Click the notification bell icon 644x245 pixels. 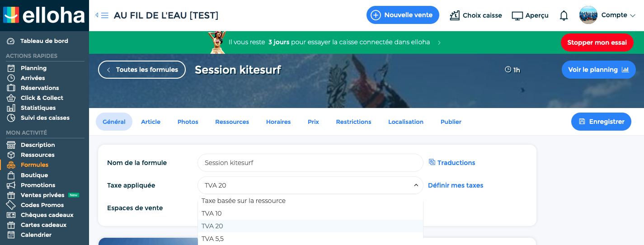pos(564,15)
